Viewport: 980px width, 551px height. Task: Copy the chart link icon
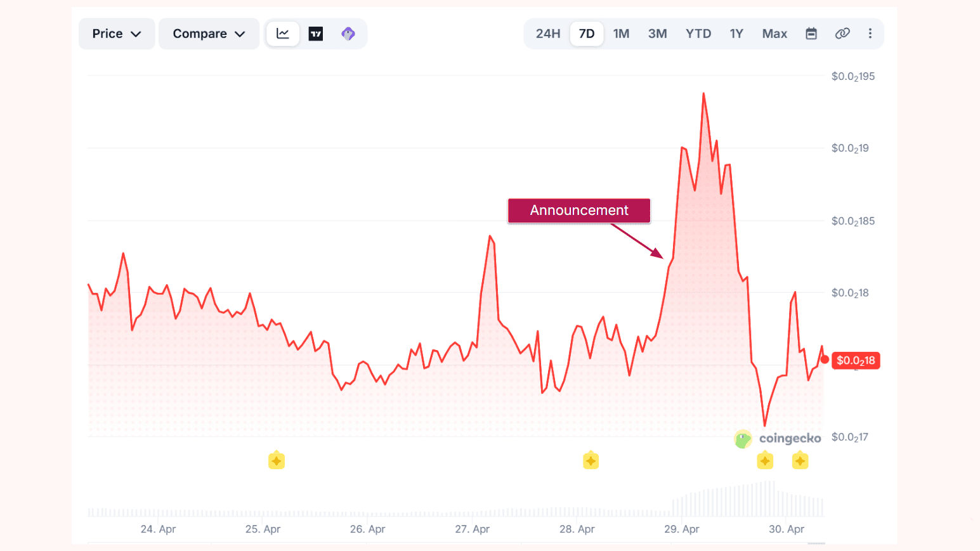click(842, 34)
